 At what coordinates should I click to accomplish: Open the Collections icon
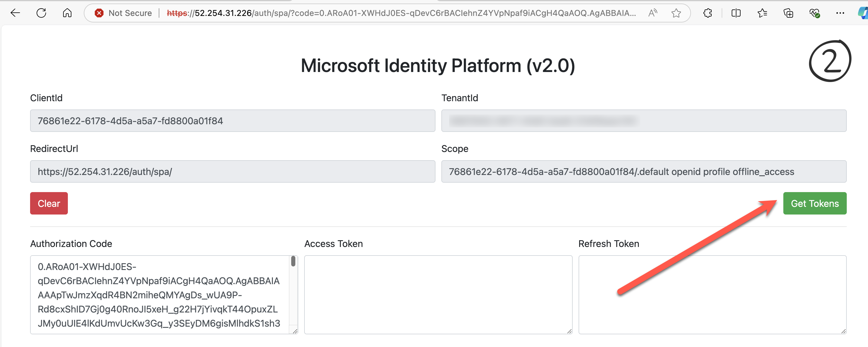(788, 13)
